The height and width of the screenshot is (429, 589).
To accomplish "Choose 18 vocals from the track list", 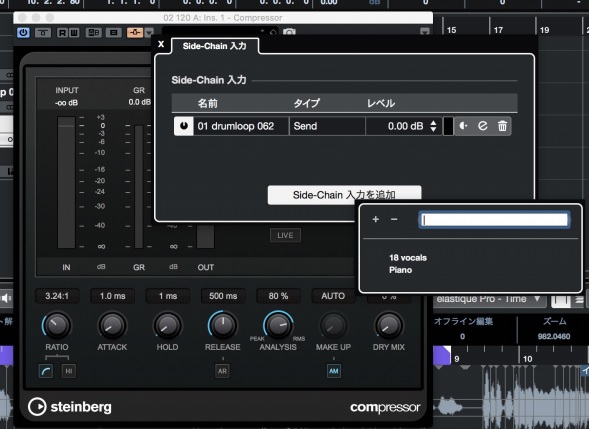I will [x=408, y=258].
